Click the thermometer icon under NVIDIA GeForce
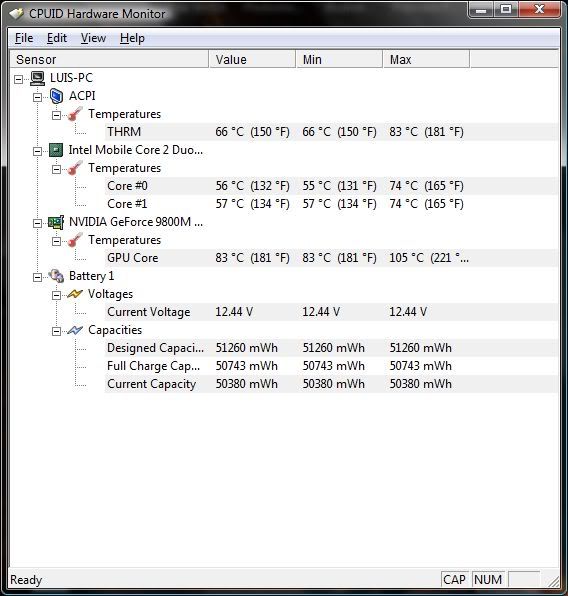 [75, 240]
